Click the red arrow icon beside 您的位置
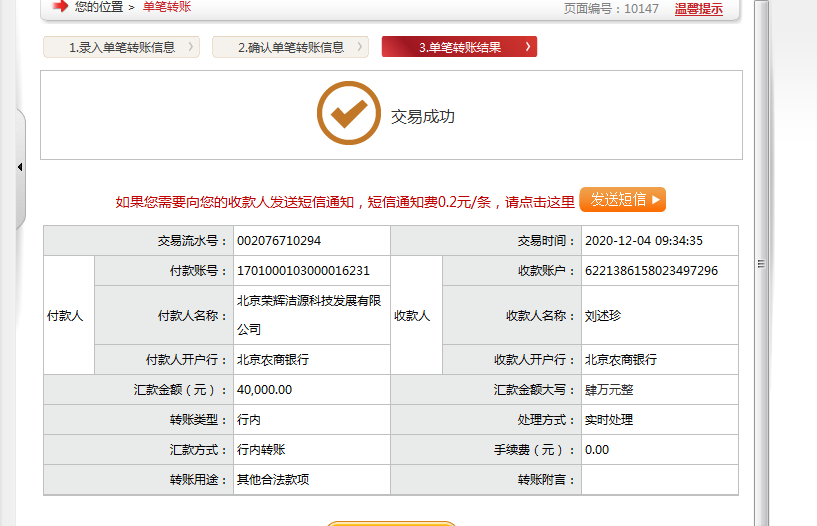817x526 pixels. click(x=60, y=7)
